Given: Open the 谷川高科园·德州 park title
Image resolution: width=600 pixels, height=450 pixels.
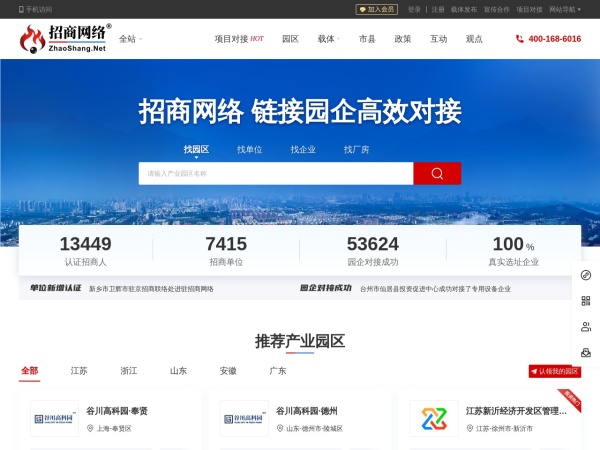Looking at the screenshot, I should tap(307, 411).
